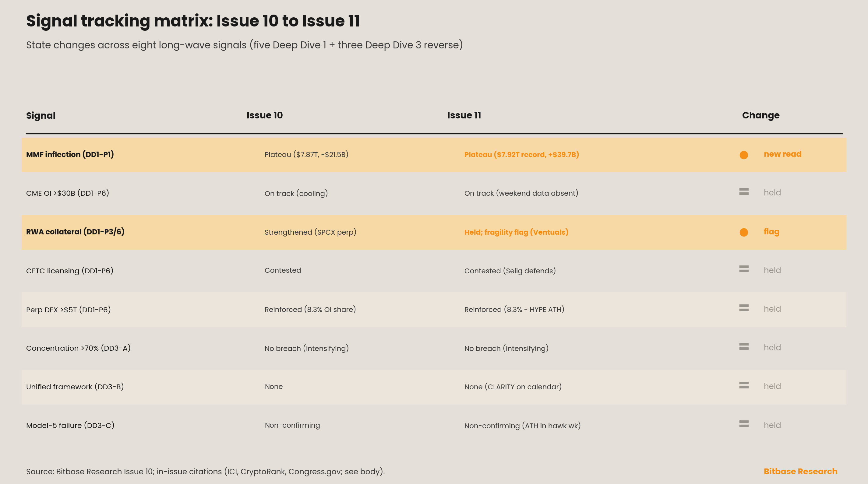Click the orange dot in MMF inflection row
868x484 pixels.
click(744, 155)
